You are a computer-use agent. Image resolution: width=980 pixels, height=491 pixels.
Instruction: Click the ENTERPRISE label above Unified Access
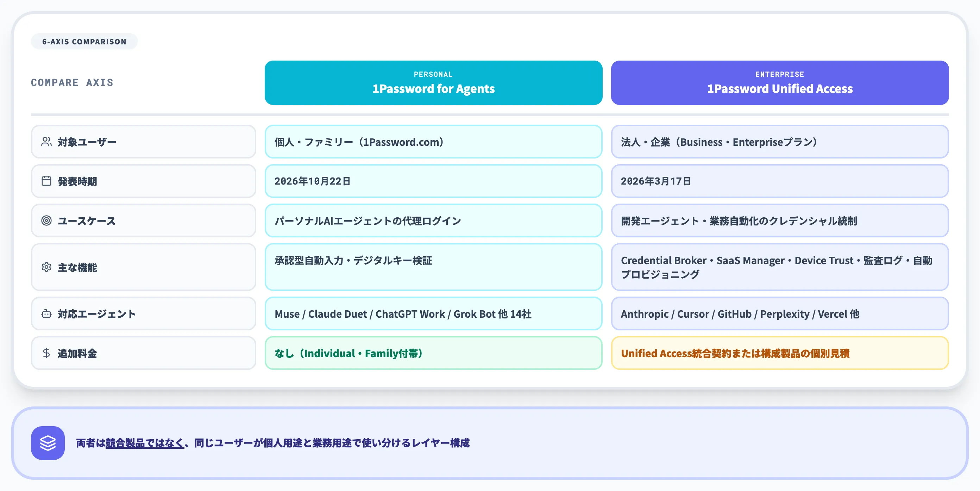click(779, 74)
